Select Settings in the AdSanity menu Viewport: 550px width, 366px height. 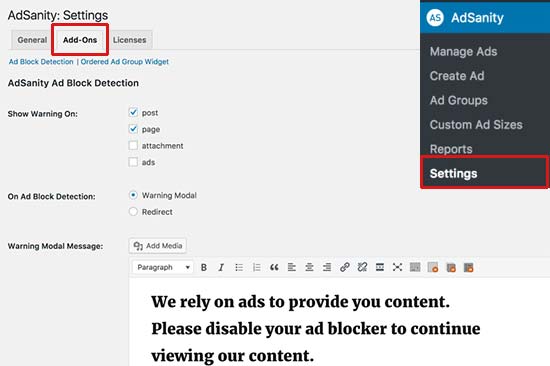(x=485, y=173)
